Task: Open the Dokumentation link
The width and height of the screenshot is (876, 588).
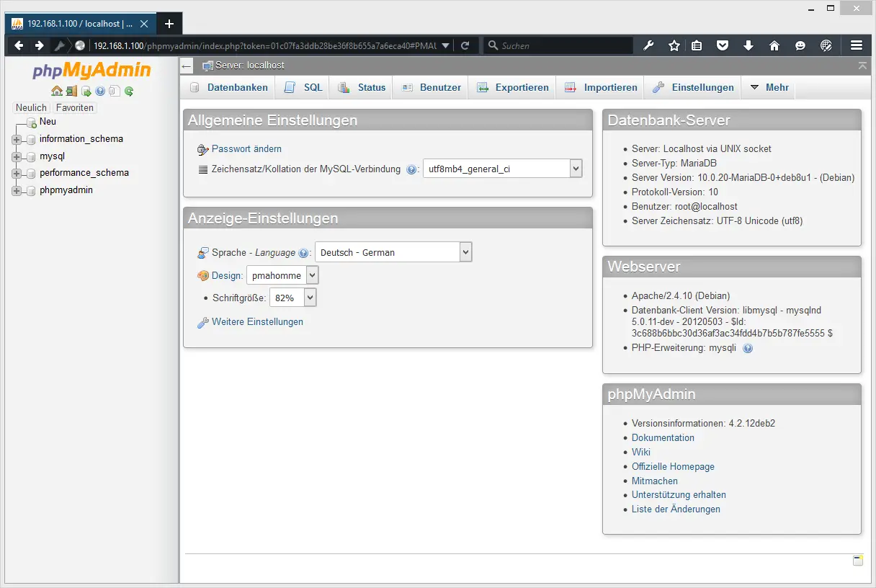Action: (x=663, y=437)
